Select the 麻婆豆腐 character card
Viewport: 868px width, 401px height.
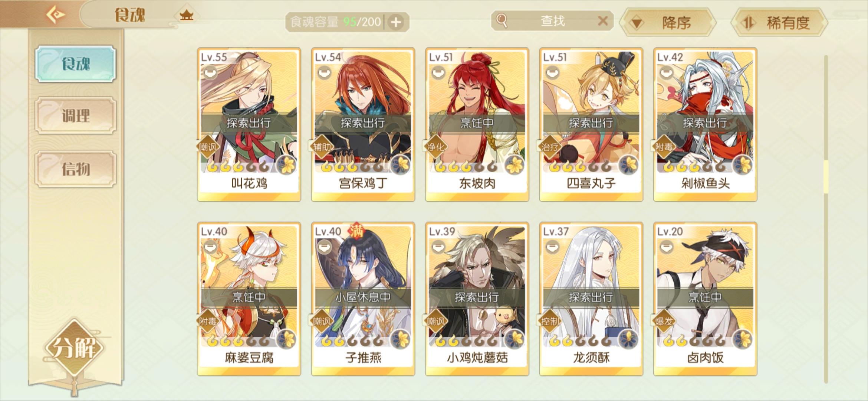249,299
